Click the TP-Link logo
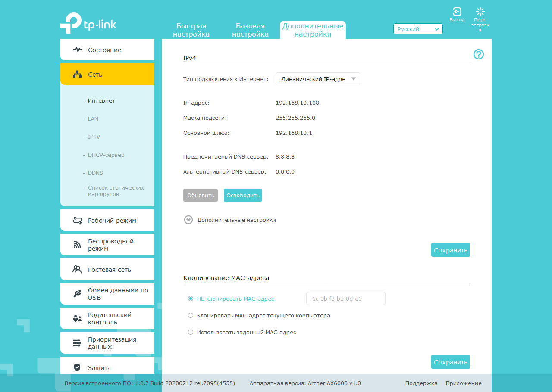The image size is (552, 392). pos(88,23)
